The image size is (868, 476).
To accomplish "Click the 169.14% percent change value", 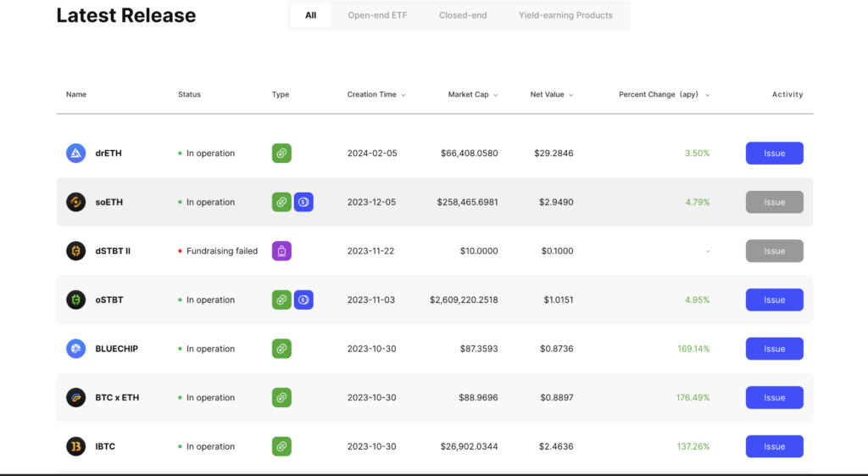I will pos(693,349).
